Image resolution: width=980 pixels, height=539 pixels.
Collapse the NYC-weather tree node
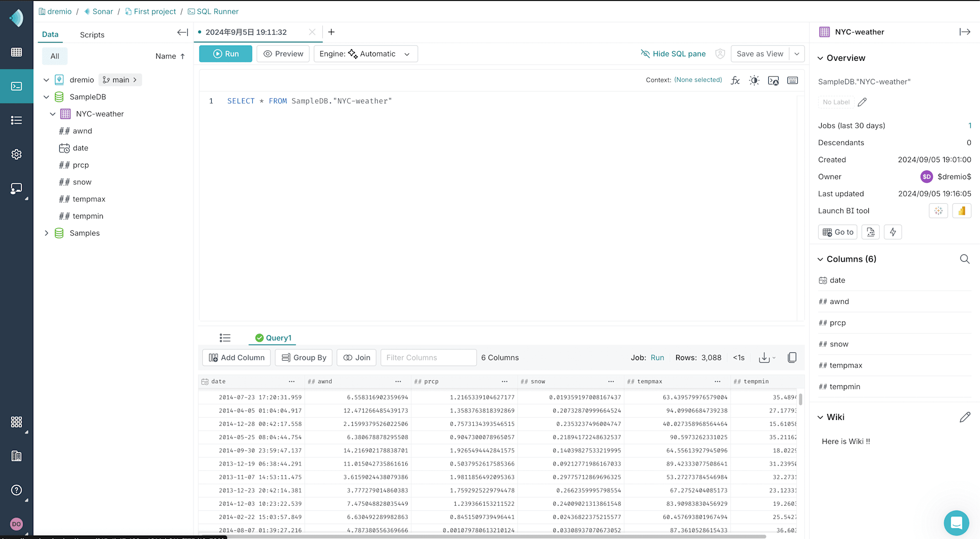coord(52,114)
